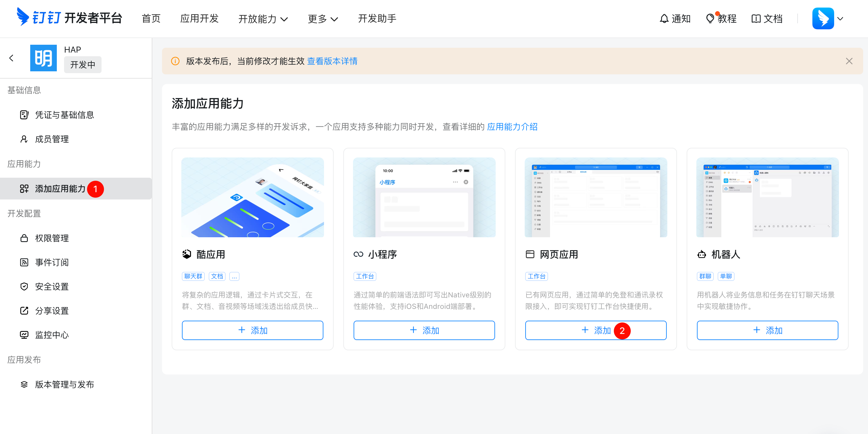Expand the 开放能力 dropdown menu
This screenshot has width=868, height=434.
pyautogui.click(x=263, y=19)
